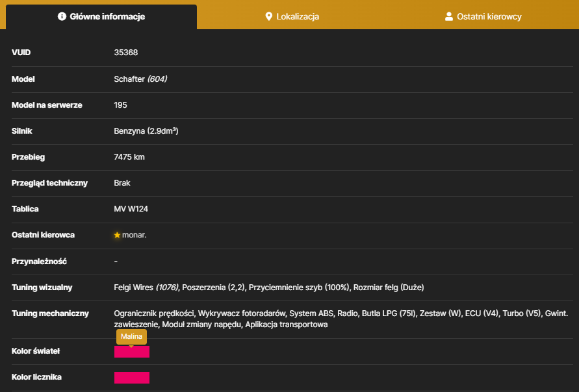
Task: Click the gold star next to monar.
Action: pos(117,235)
